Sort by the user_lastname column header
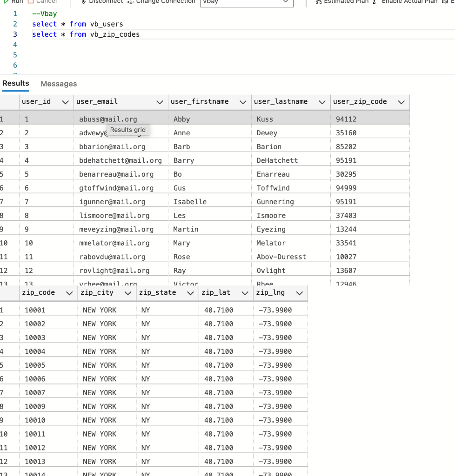This screenshot has height=476, width=455. click(x=281, y=102)
